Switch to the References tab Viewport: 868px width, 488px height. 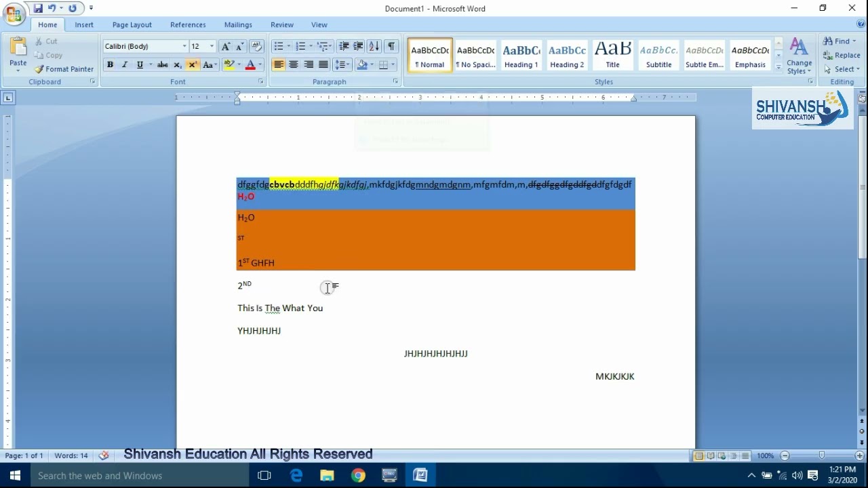pyautogui.click(x=188, y=24)
